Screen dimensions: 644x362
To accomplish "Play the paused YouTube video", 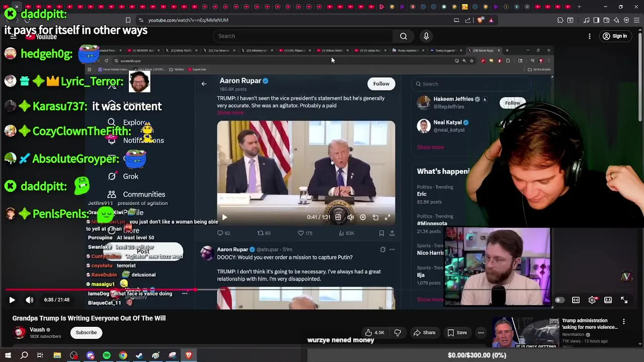I will 12,300.
